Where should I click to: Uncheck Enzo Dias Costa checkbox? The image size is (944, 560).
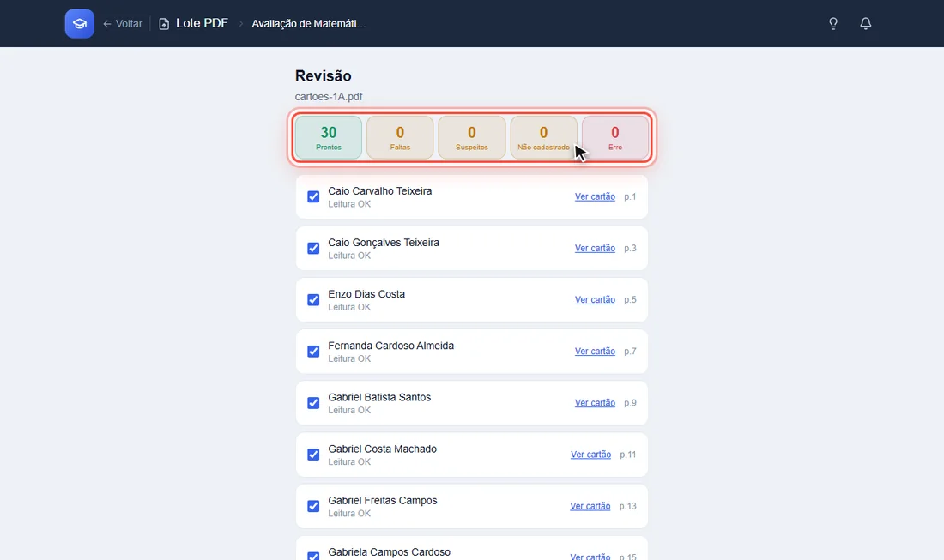click(x=313, y=300)
